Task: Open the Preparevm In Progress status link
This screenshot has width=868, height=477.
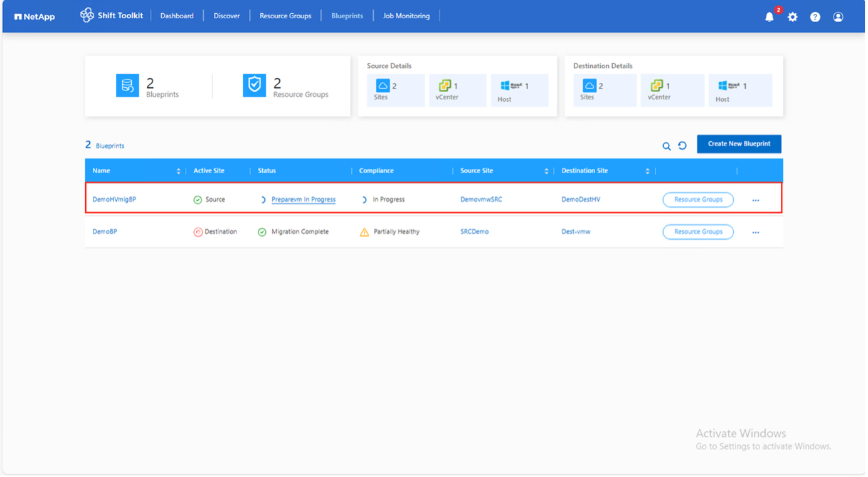Action: coord(304,200)
